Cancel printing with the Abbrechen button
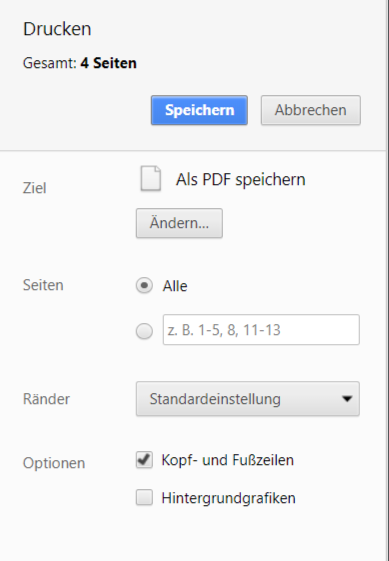 point(311,110)
